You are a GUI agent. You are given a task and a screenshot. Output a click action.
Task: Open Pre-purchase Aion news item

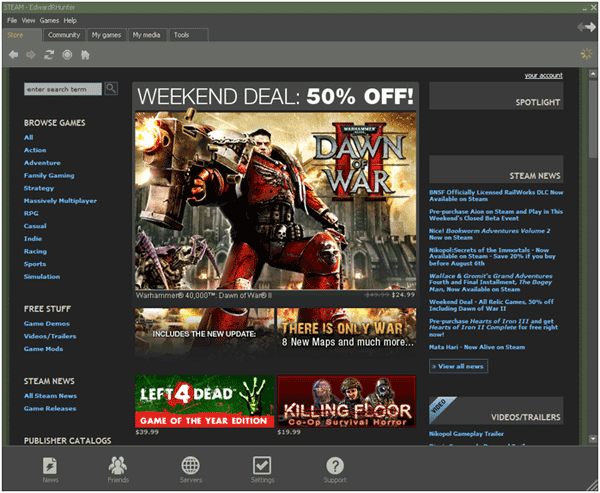[496, 215]
